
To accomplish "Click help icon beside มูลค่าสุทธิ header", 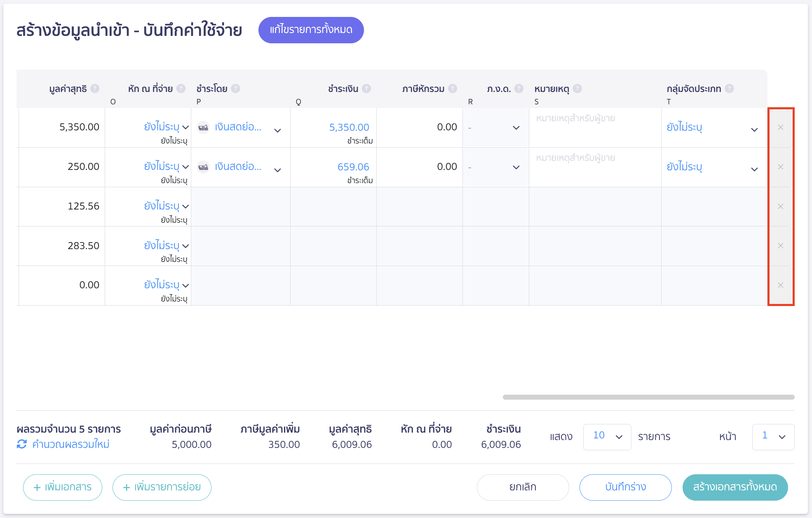I will pyautogui.click(x=95, y=88).
